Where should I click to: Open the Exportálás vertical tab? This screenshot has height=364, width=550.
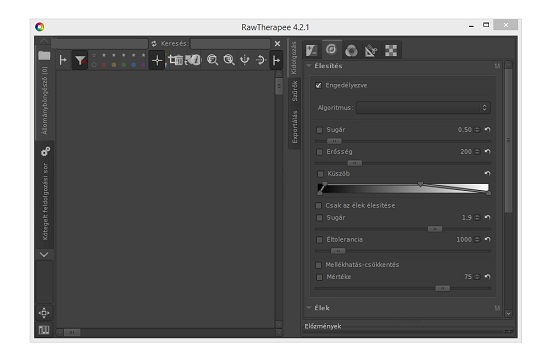(295, 127)
